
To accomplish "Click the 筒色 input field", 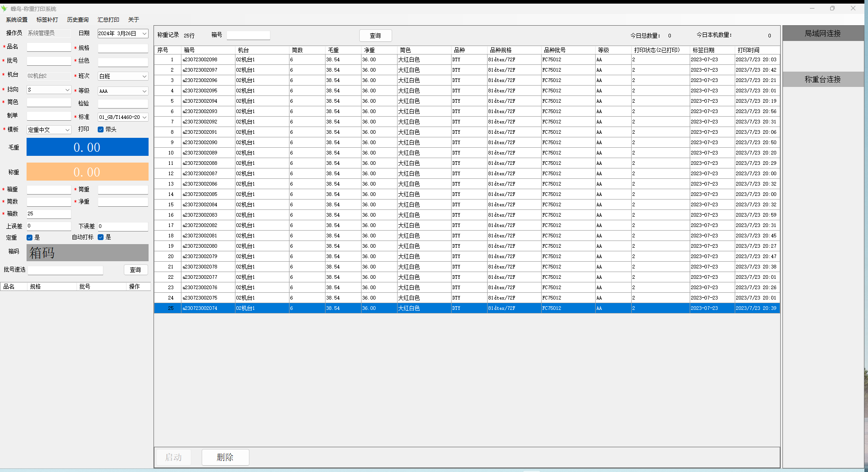I will [49, 102].
